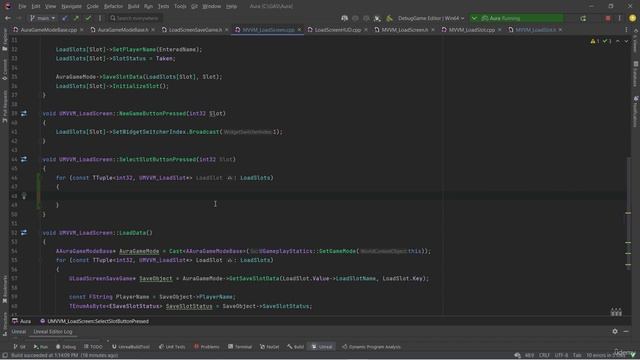Open the Tools menu
The height and width of the screenshot is (360, 640).
tap(180, 6)
